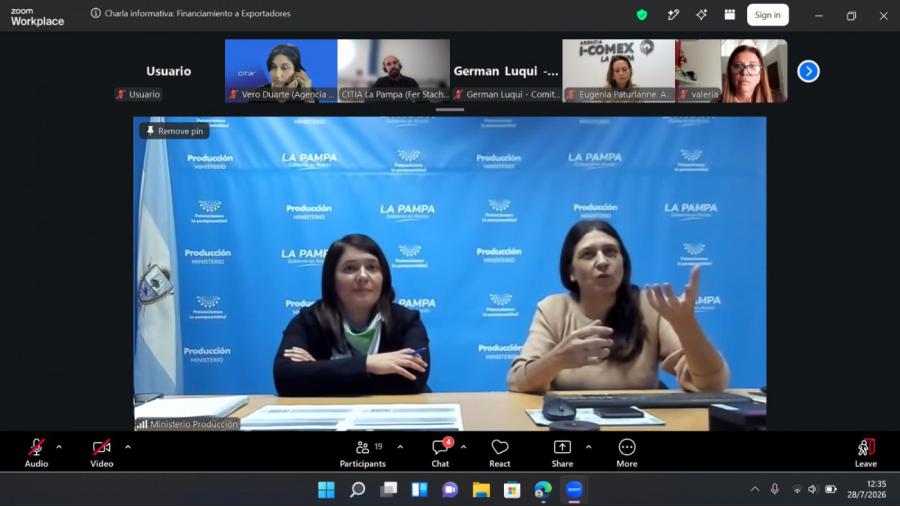This screenshot has height=507, width=900.
Task: Open the More options menu
Action: 627,452
